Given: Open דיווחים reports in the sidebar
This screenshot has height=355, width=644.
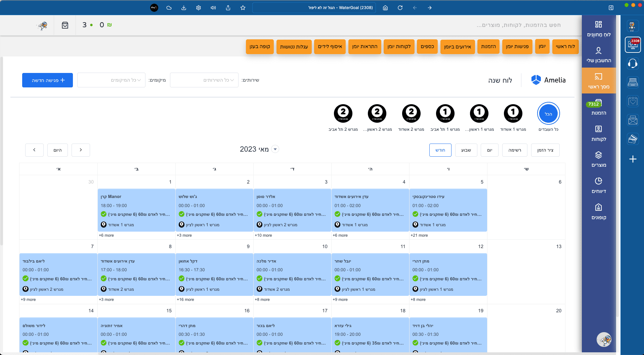Looking at the screenshot, I should [x=598, y=185].
